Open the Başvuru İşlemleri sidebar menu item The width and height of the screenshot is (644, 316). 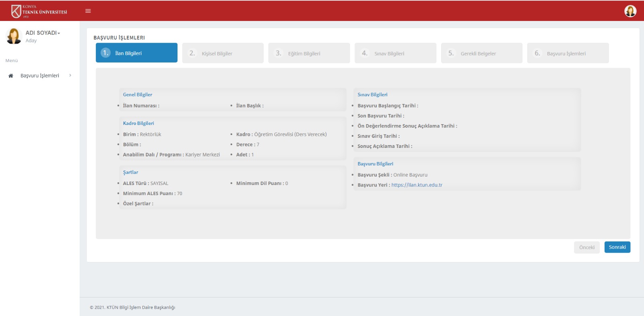[x=39, y=76]
